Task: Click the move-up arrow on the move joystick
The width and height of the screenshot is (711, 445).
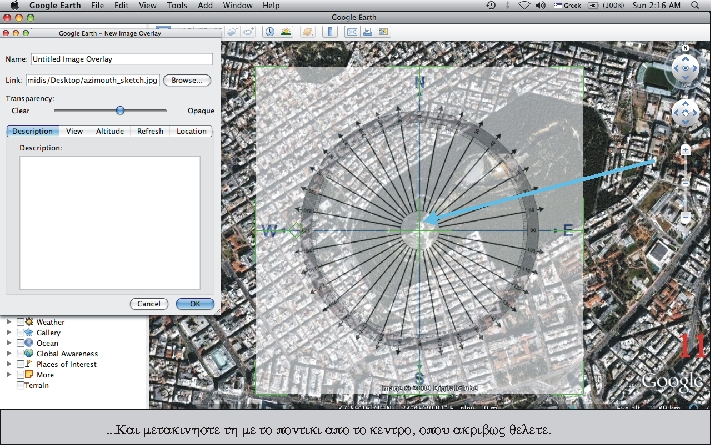Action: tap(685, 104)
